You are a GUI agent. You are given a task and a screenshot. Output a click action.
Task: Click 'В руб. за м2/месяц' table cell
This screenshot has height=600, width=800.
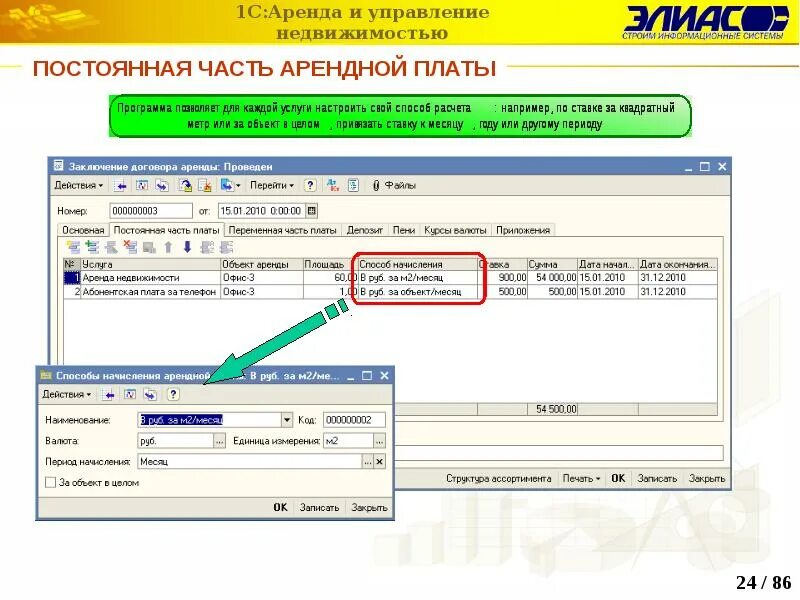pos(418,278)
